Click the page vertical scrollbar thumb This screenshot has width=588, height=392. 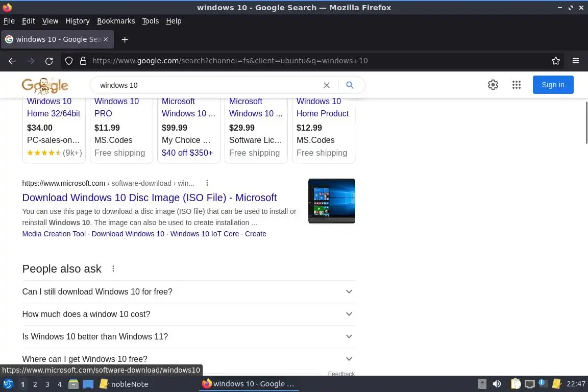[586, 122]
